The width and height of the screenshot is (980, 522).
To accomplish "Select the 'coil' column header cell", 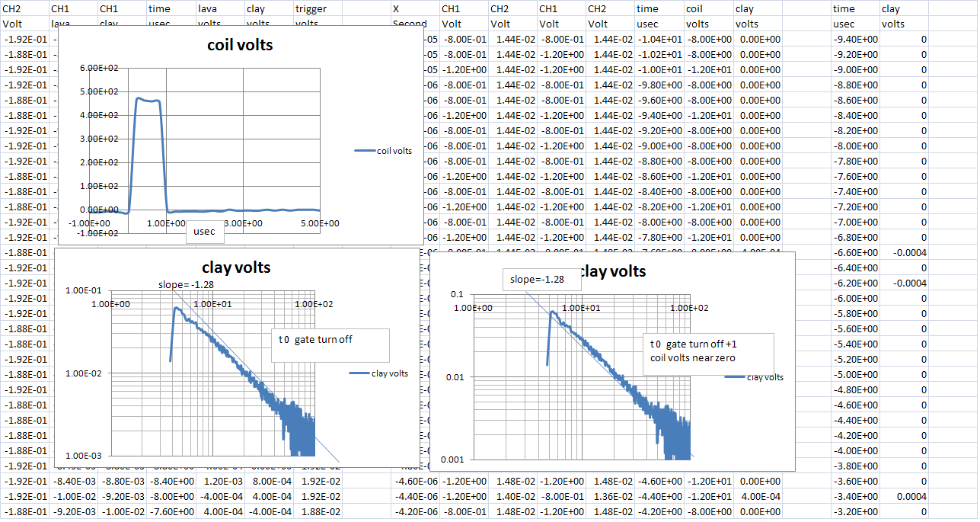I will point(709,8).
